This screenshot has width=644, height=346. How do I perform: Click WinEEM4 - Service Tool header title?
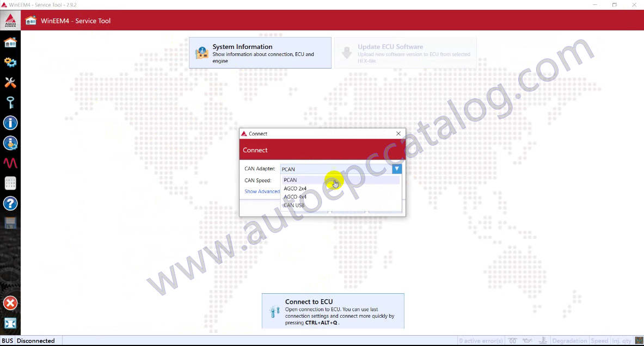(76, 21)
